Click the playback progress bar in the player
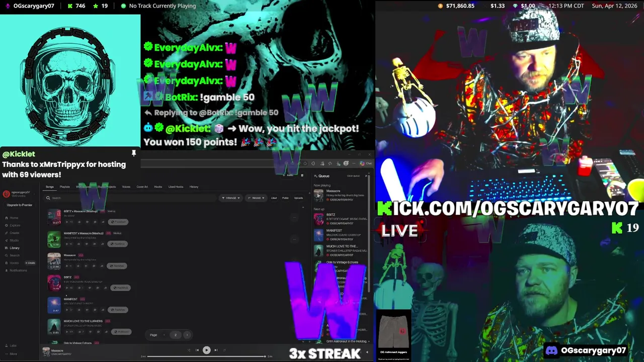644x362 pixels. tap(206, 356)
